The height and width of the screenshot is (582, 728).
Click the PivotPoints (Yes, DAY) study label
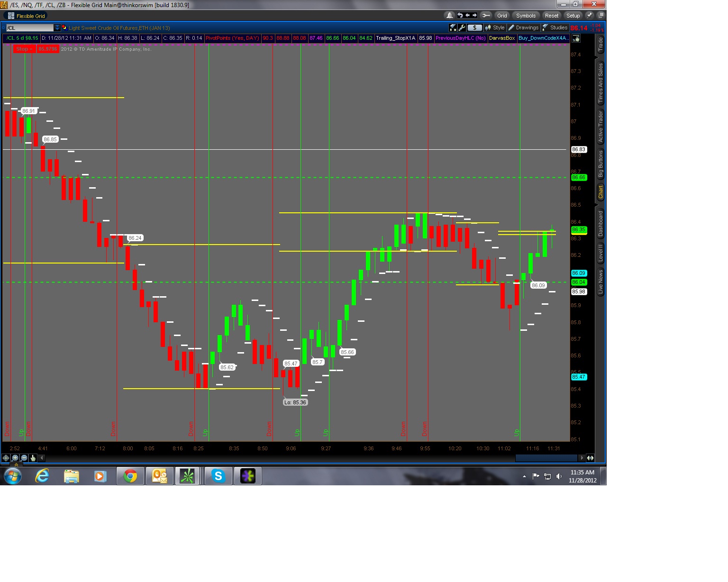click(x=232, y=38)
